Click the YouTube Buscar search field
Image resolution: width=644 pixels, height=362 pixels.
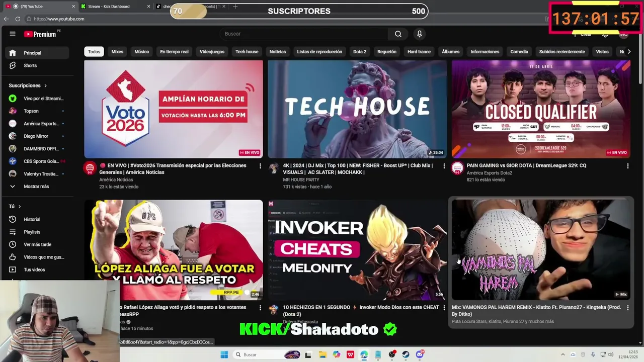(303, 34)
